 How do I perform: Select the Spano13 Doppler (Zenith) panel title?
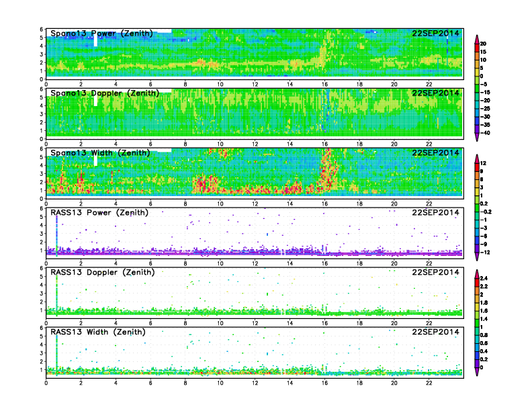tap(105, 93)
